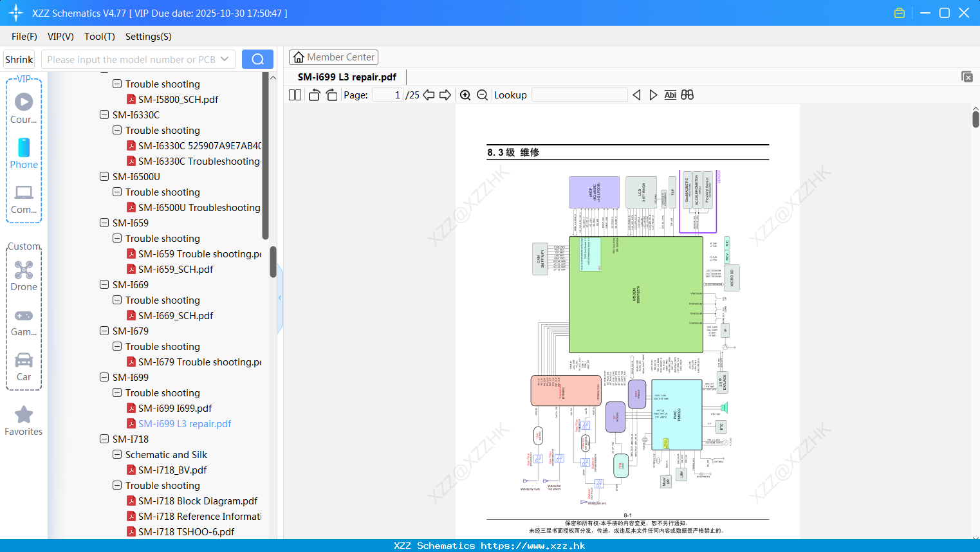Viewport: 980px width, 552px height.
Task: Open the Settings(S) menu
Action: coord(149,36)
